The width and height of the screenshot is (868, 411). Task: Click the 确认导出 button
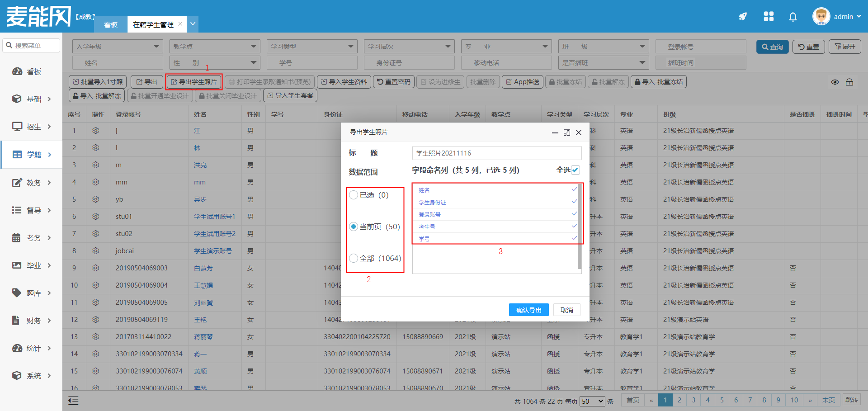528,310
